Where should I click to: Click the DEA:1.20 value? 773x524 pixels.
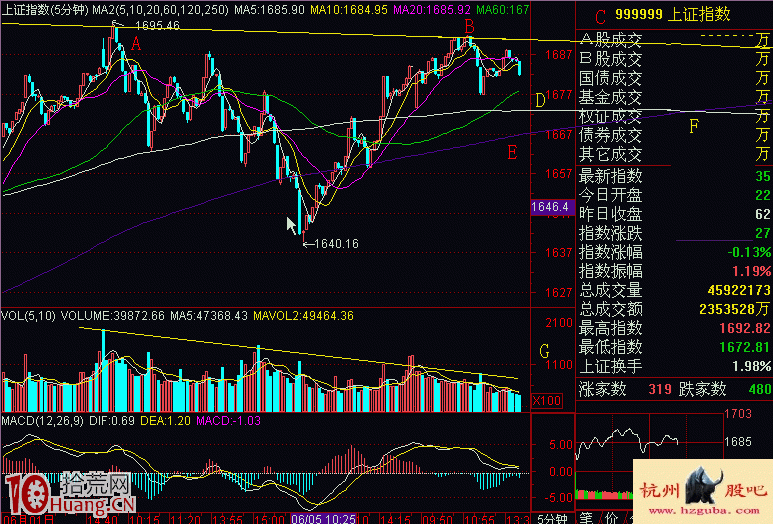(x=166, y=420)
